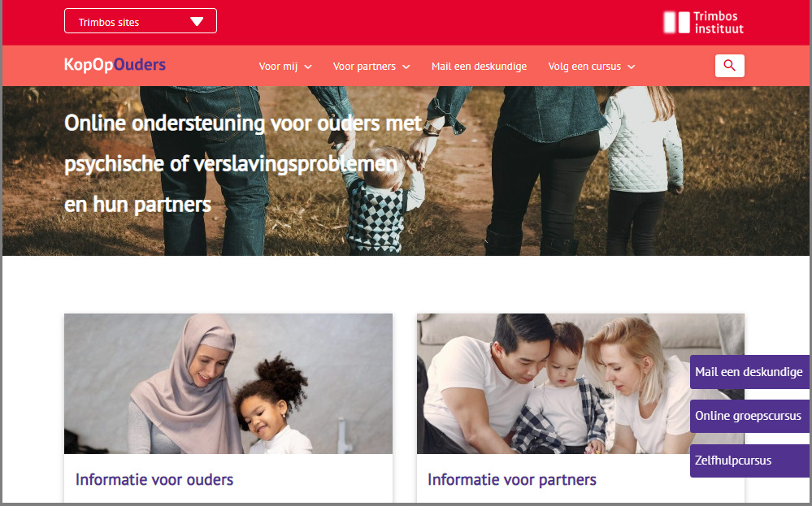This screenshot has width=812, height=506.
Task: Expand the Voor mij chevron
Action: coord(308,67)
